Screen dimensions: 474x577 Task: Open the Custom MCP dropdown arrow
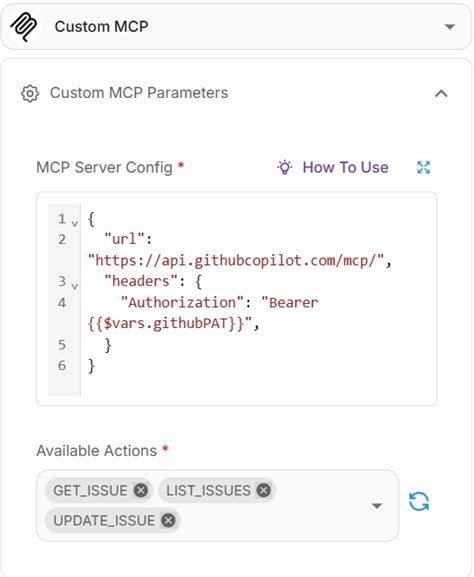coord(450,27)
